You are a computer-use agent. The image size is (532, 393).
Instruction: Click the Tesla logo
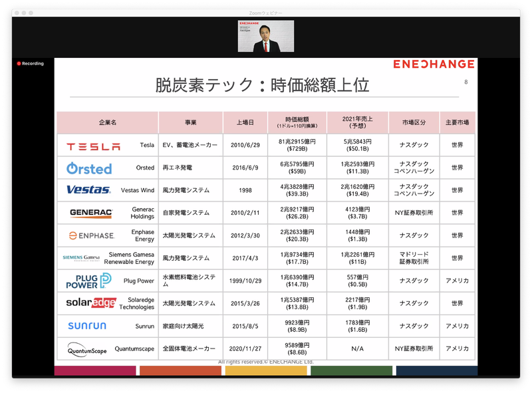coord(93,146)
